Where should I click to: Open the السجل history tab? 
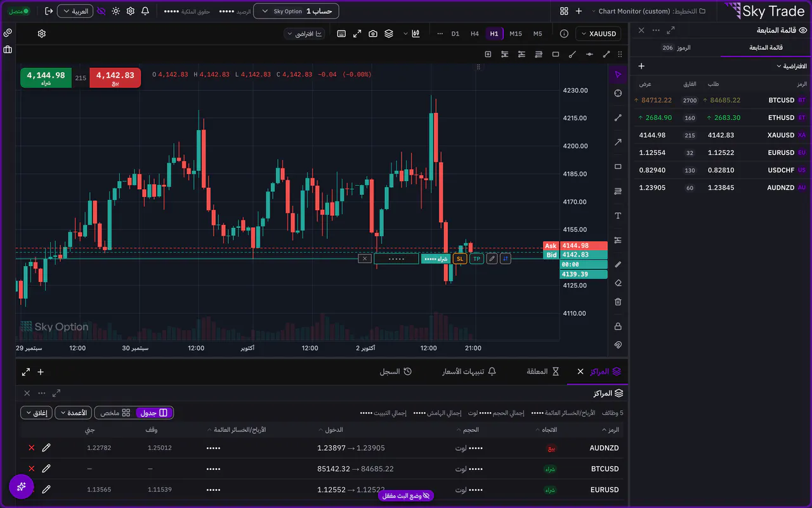point(396,371)
